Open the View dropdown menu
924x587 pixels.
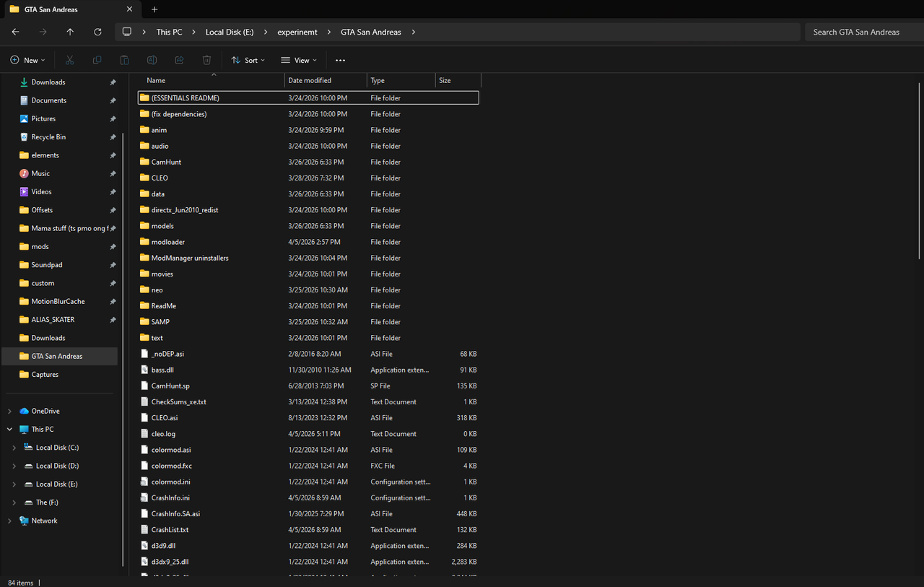click(298, 60)
